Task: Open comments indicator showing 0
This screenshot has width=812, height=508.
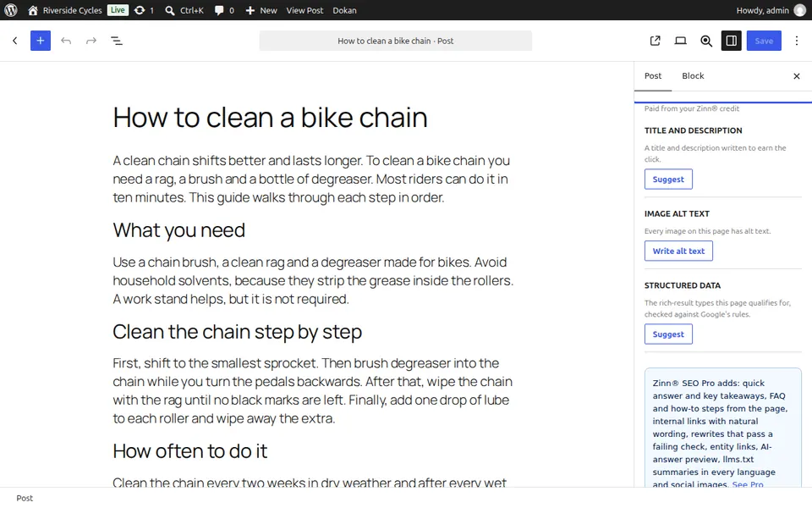Action: (x=224, y=10)
